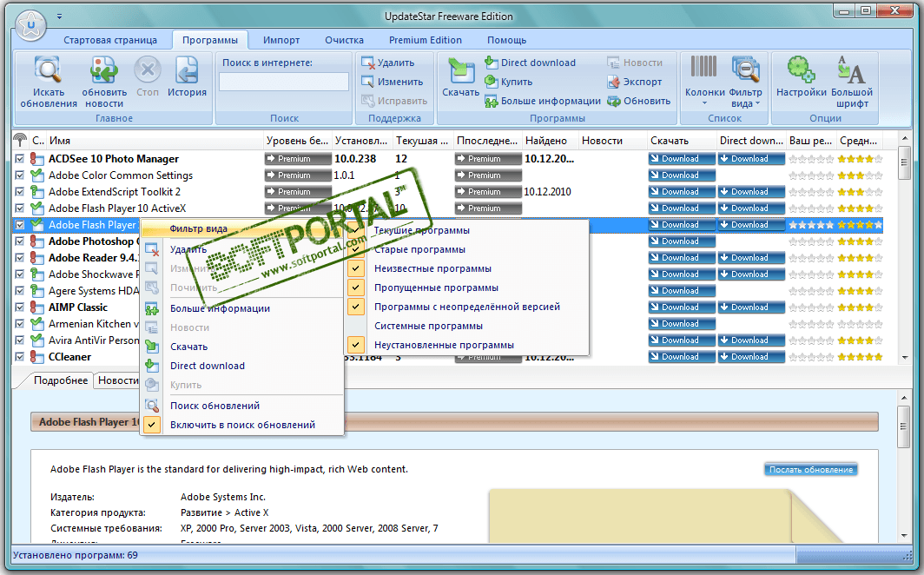
Task: Click the Исправить ribbon icon
Action: 367,101
